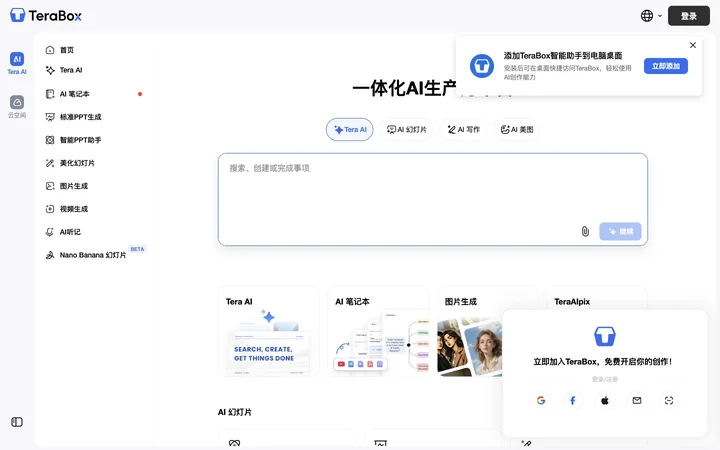The height and width of the screenshot is (450, 720).
Task: Select the Tera AI mode tab
Action: [349, 129]
